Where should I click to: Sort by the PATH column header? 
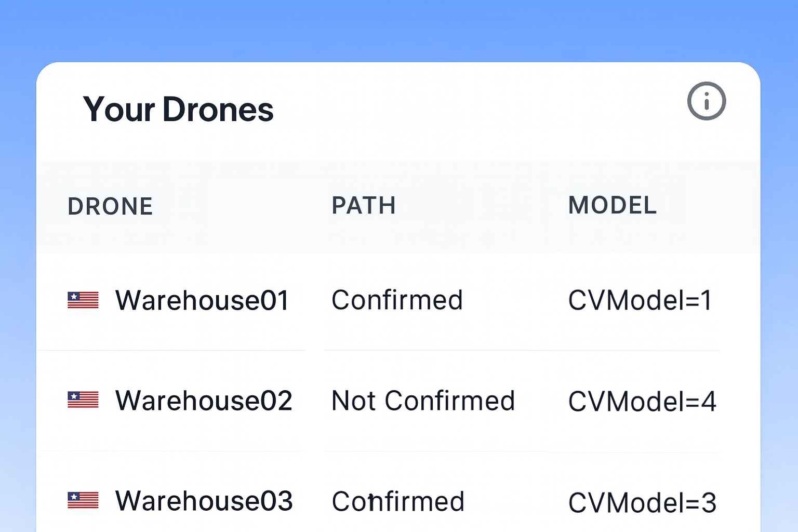click(x=364, y=205)
